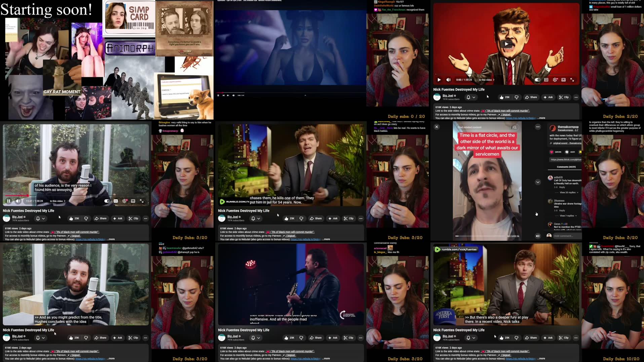Bookmark the TikTok with the flag icon
644x362 pixels.
[x=580, y=152]
